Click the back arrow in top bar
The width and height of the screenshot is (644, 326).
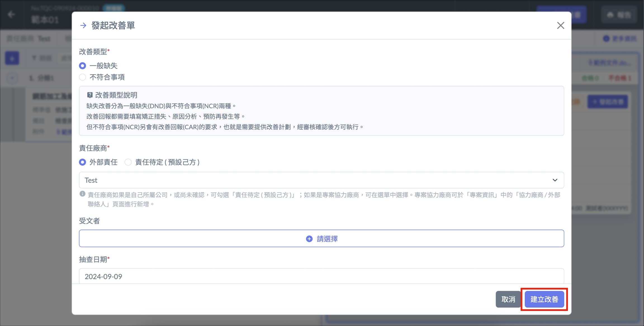pos(11,15)
